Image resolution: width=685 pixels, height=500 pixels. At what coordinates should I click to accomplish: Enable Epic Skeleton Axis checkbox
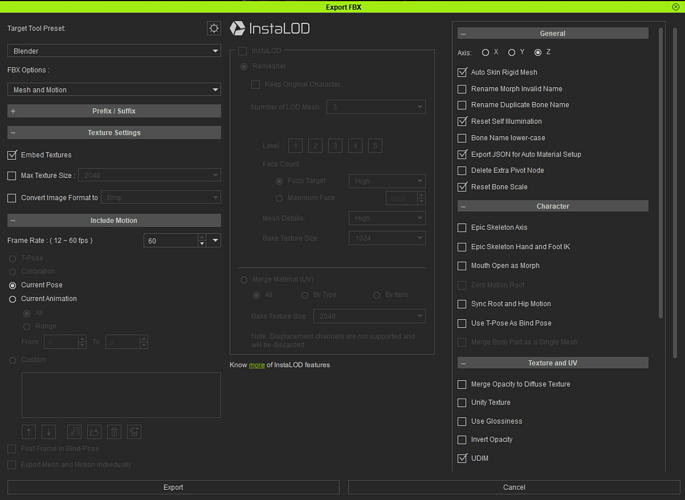(x=462, y=228)
